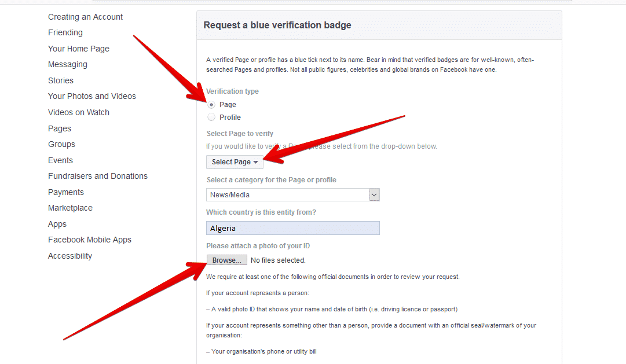
Task: Go to the Payments help section
Action: 66,192
